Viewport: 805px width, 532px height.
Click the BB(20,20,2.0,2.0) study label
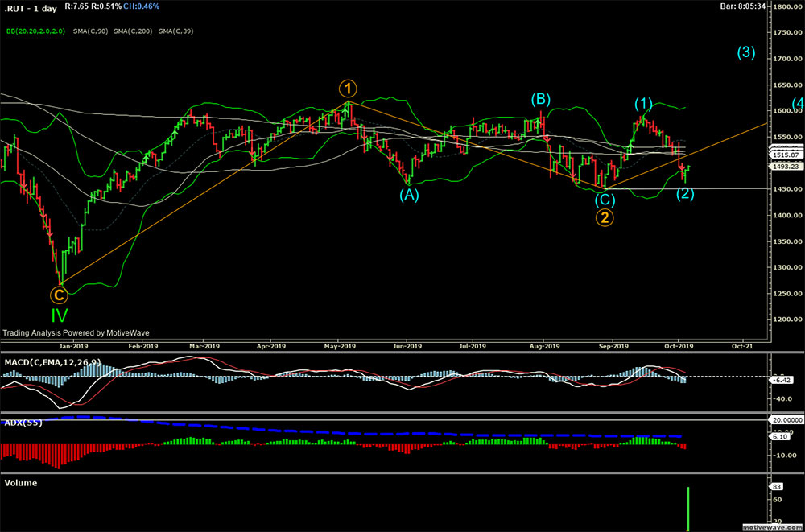pos(35,31)
